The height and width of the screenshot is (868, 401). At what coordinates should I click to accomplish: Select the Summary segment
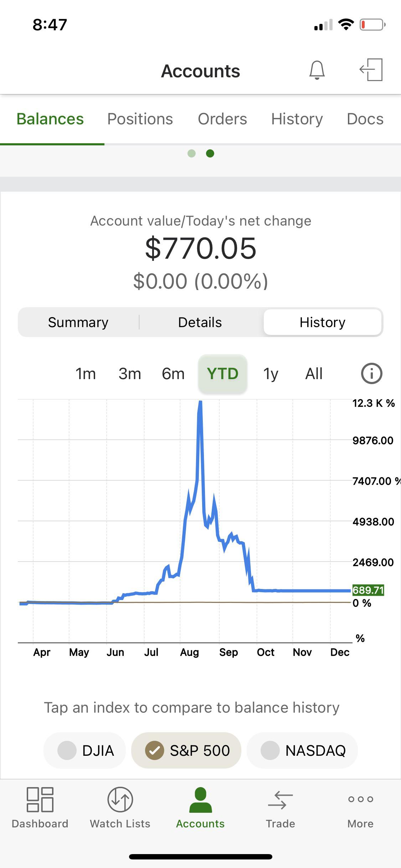pyautogui.click(x=78, y=322)
